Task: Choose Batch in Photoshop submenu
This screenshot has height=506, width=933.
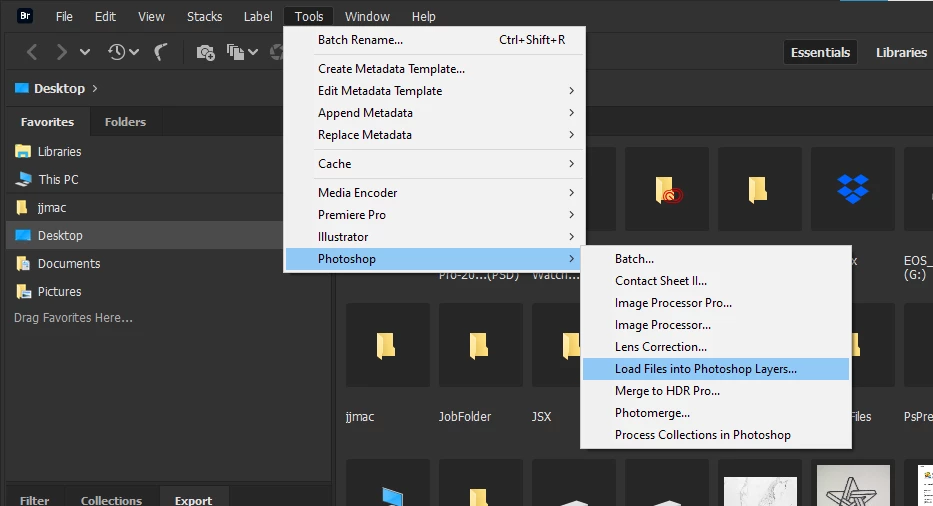Action: click(716, 259)
